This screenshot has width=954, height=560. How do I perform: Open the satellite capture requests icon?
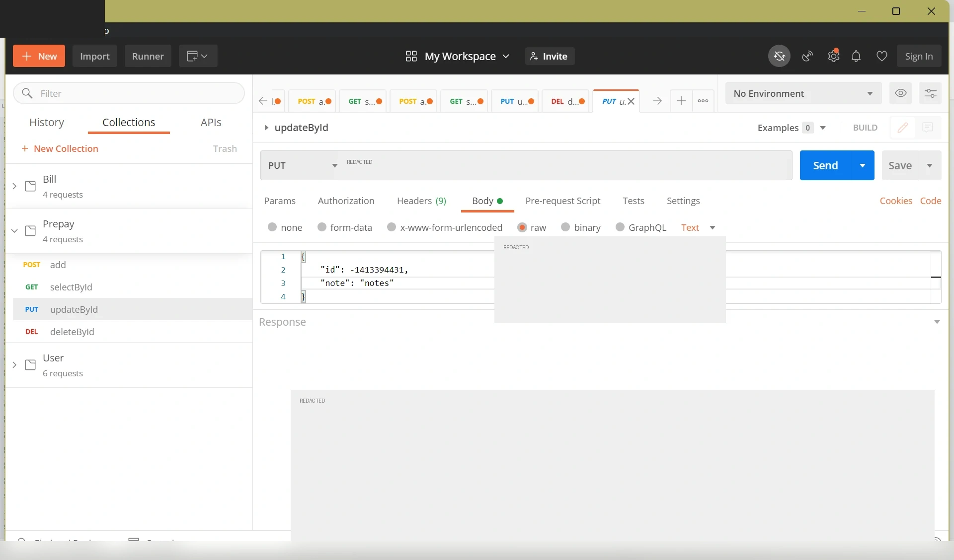pyautogui.click(x=808, y=56)
